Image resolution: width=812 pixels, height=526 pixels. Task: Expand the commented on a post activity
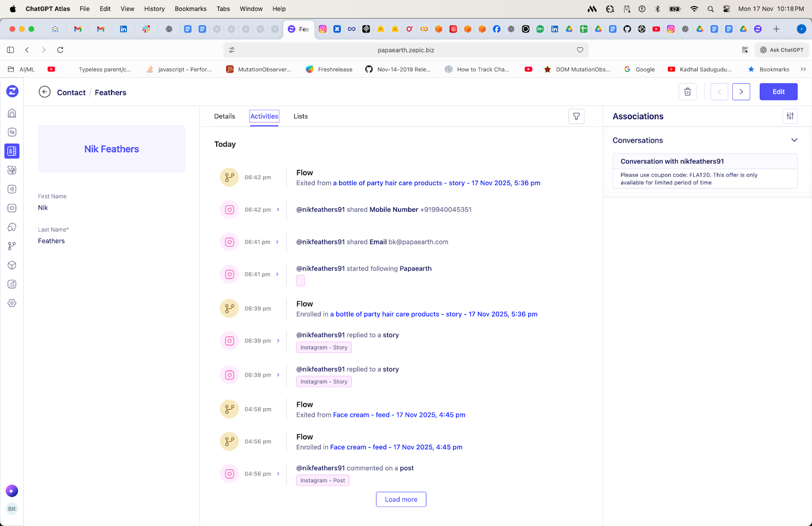click(278, 474)
